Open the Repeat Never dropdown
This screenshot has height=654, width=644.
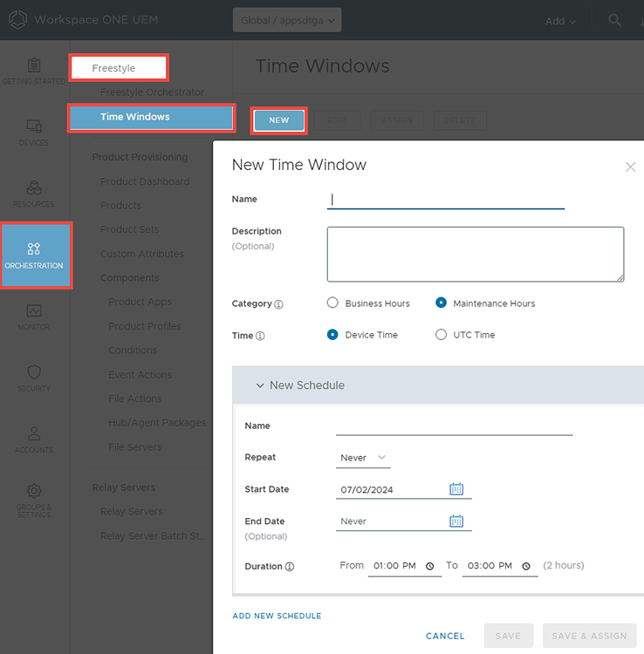pos(363,458)
